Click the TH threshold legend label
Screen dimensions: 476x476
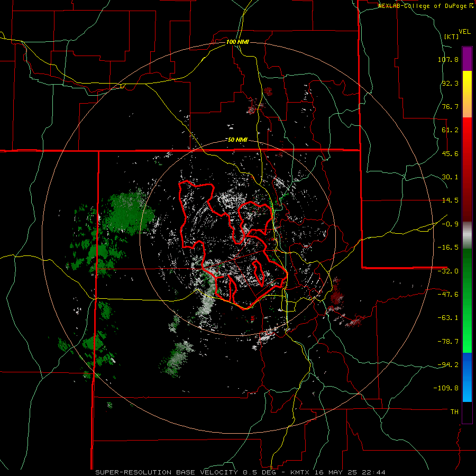454,411
